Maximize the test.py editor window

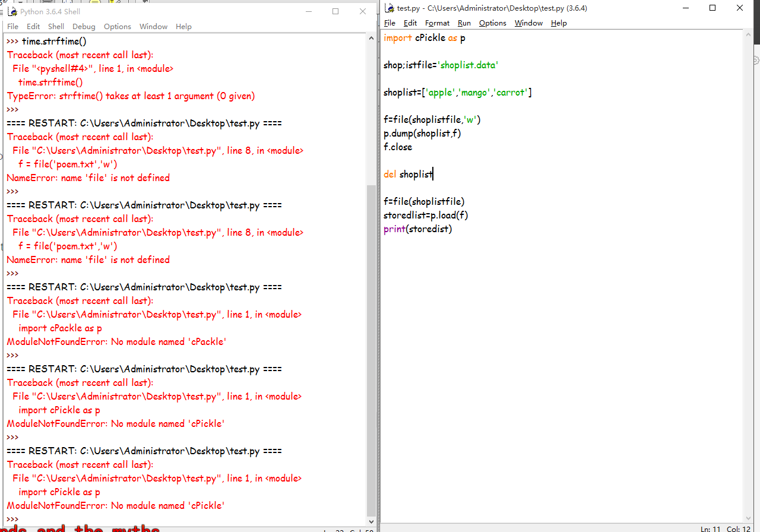coord(712,8)
